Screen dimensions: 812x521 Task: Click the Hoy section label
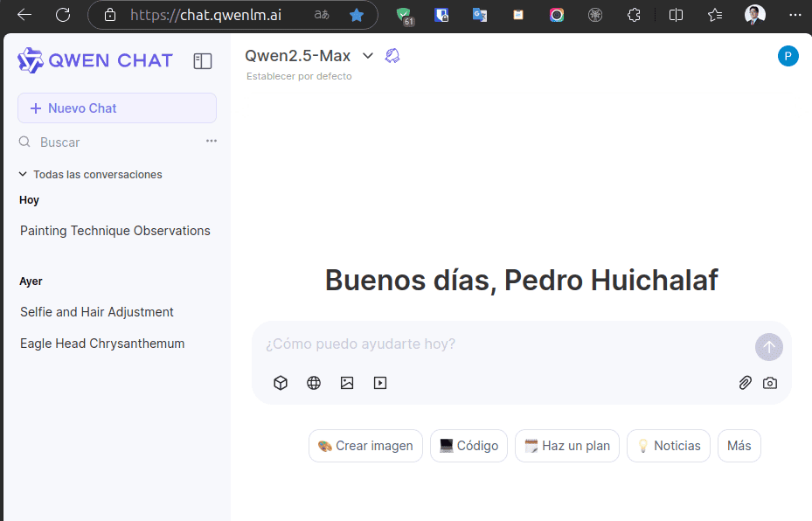(29, 200)
